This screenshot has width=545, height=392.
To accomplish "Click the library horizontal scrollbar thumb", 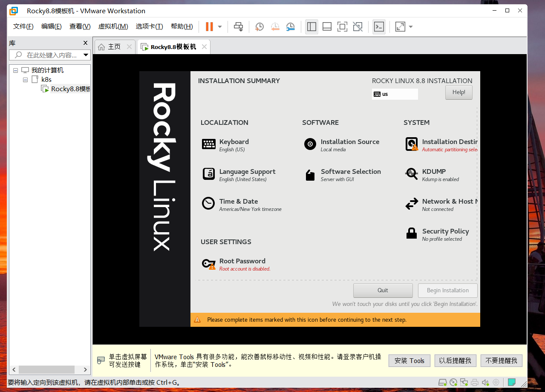I will click(x=47, y=369).
